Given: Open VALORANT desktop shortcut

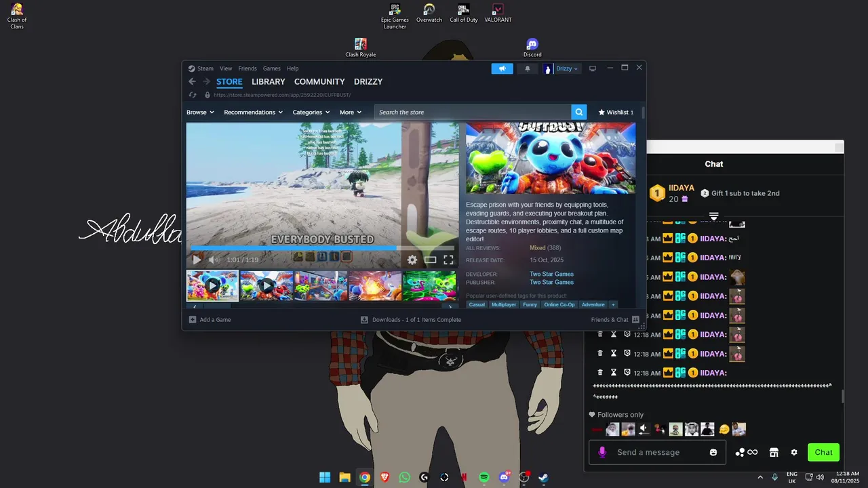Looking at the screenshot, I should 498,13.
